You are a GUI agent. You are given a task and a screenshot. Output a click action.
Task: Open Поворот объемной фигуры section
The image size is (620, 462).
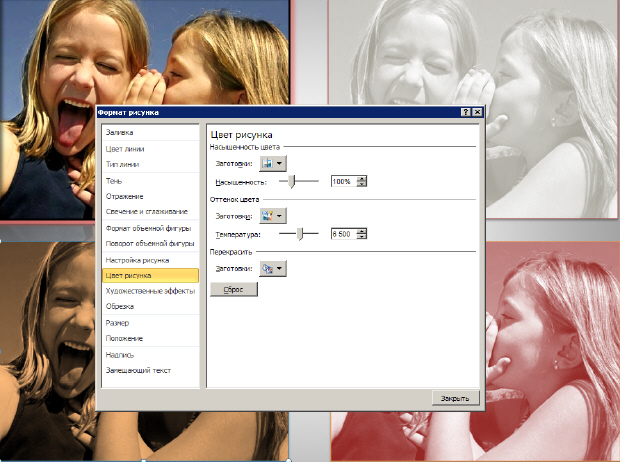(150, 244)
